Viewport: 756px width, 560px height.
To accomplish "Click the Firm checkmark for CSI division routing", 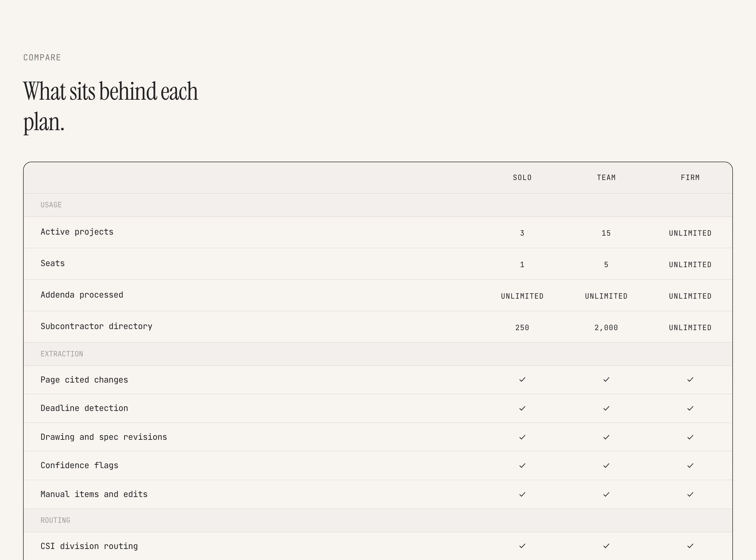I will (x=690, y=546).
